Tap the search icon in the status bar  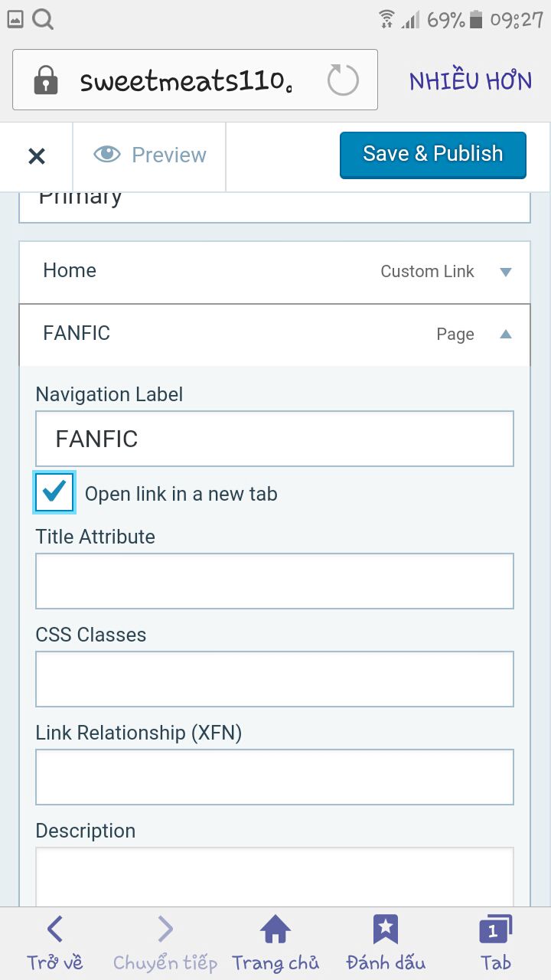tap(44, 19)
